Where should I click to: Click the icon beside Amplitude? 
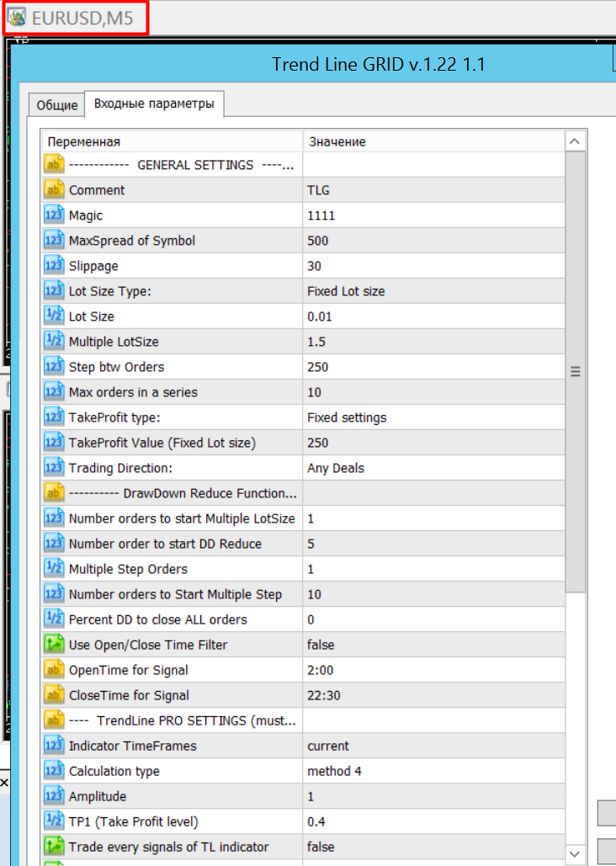tap(54, 796)
